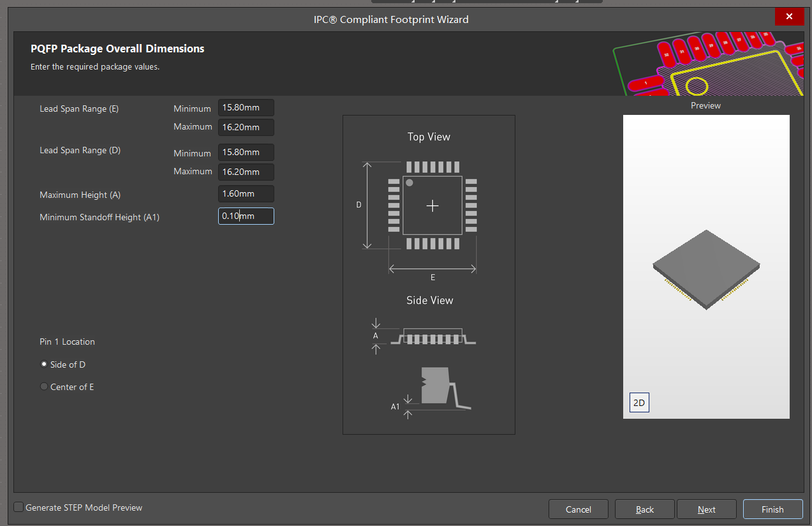
Task: Cancel the footprint wizard
Action: click(x=579, y=509)
